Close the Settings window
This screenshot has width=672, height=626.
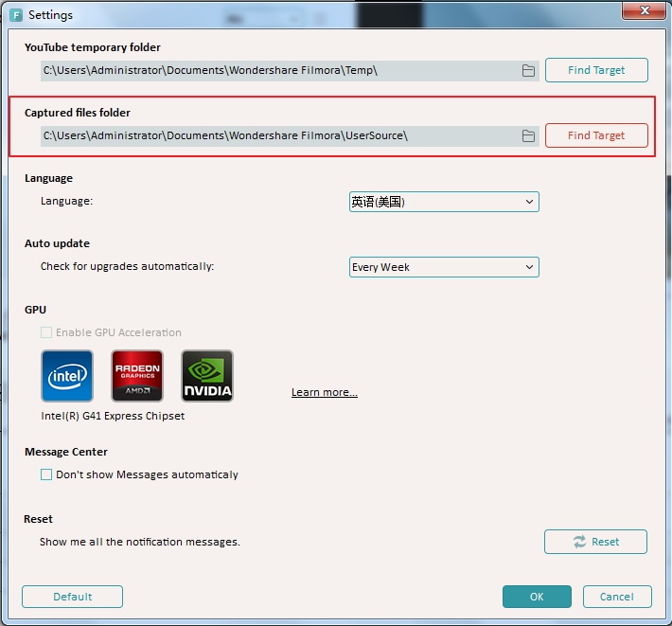click(x=645, y=10)
